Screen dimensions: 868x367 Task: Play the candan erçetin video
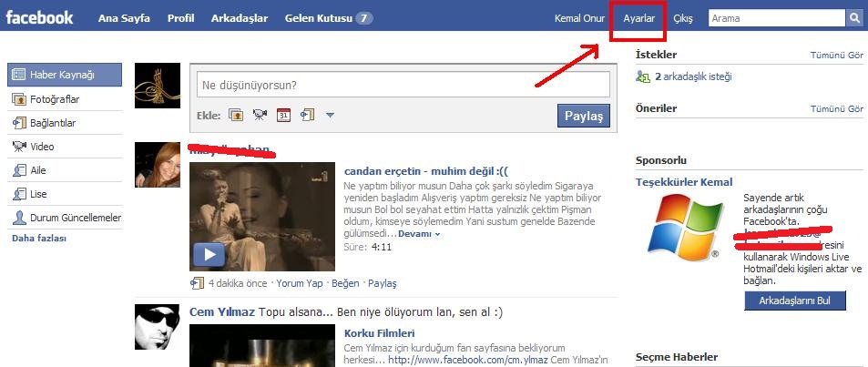pos(209,254)
